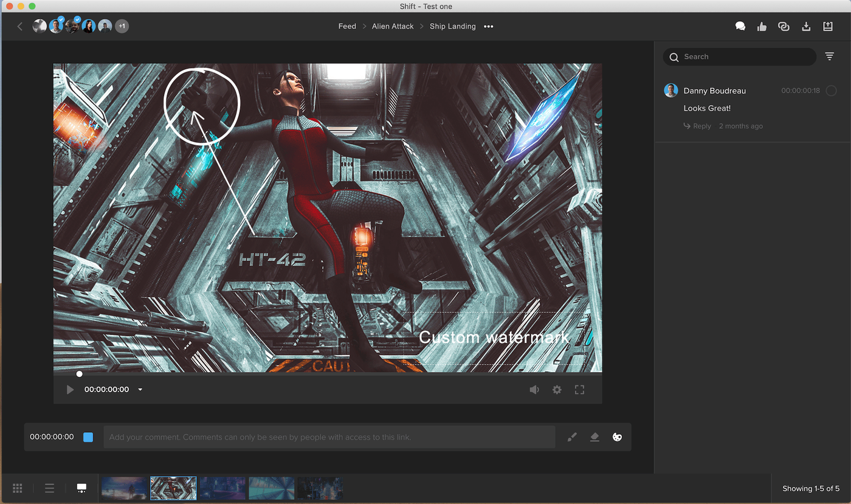
Task: Play the video
Action: pyautogui.click(x=70, y=390)
